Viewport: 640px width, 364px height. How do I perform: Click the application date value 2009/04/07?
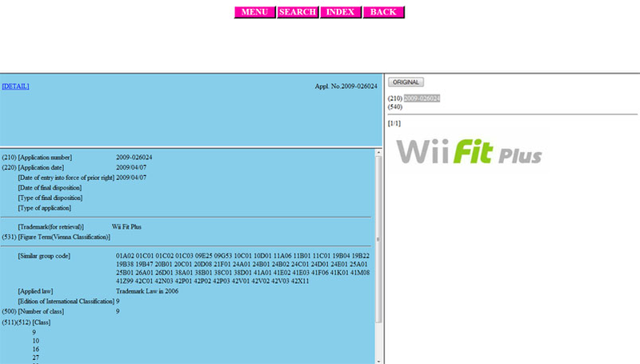pyautogui.click(x=131, y=167)
